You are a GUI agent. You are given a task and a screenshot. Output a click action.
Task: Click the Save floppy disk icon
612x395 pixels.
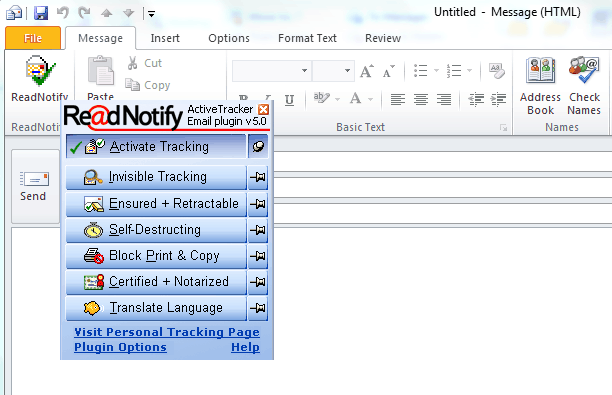[41, 13]
